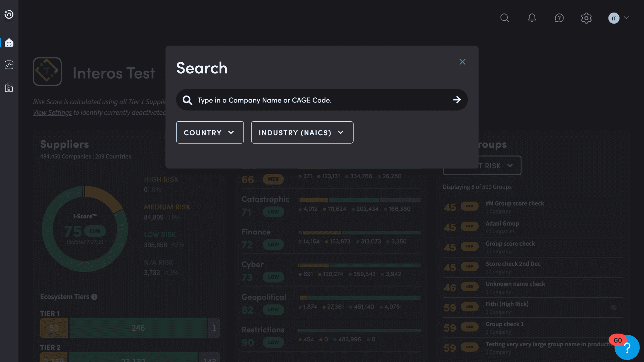Open the blue help chat widget

point(627,348)
